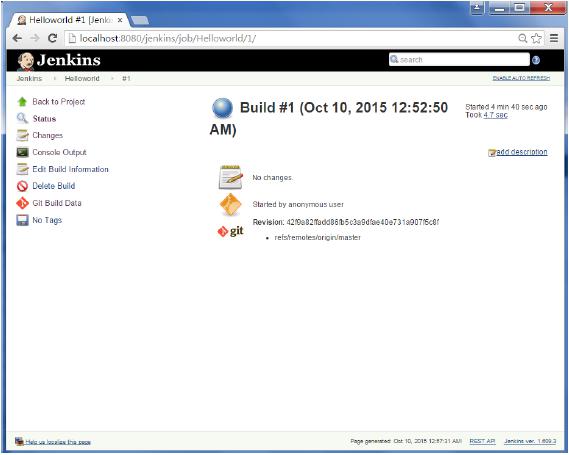The image size is (569, 455).
Task: Bookmark page using the star icon
Action: pyautogui.click(x=536, y=38)
